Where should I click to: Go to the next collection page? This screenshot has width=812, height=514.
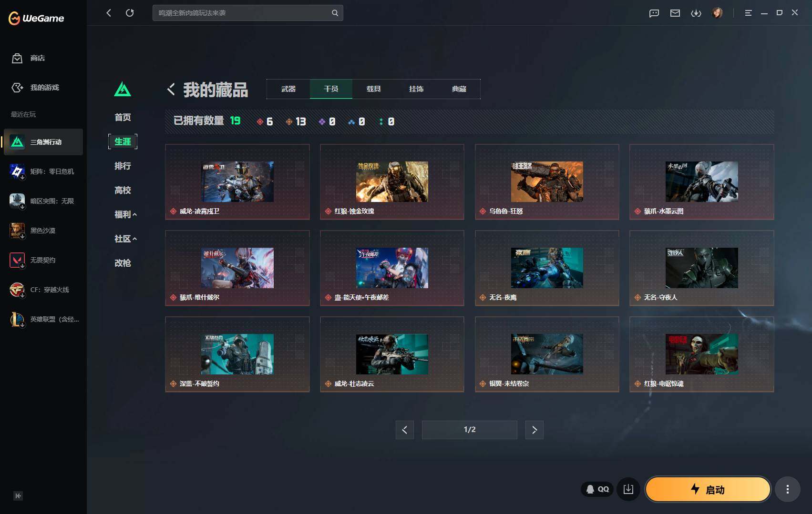click(534, 430)
